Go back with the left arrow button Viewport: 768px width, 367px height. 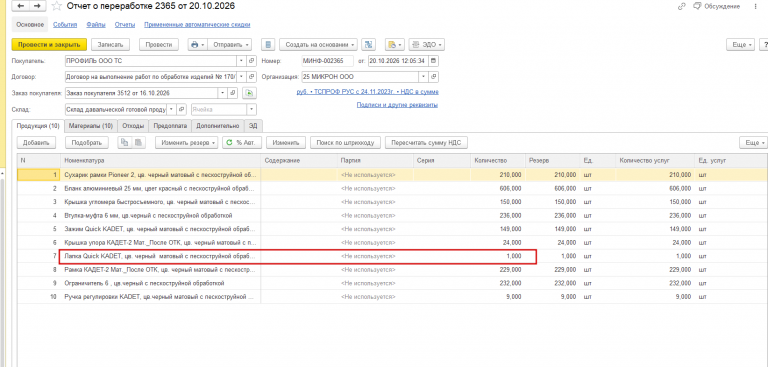pos(21,6)
